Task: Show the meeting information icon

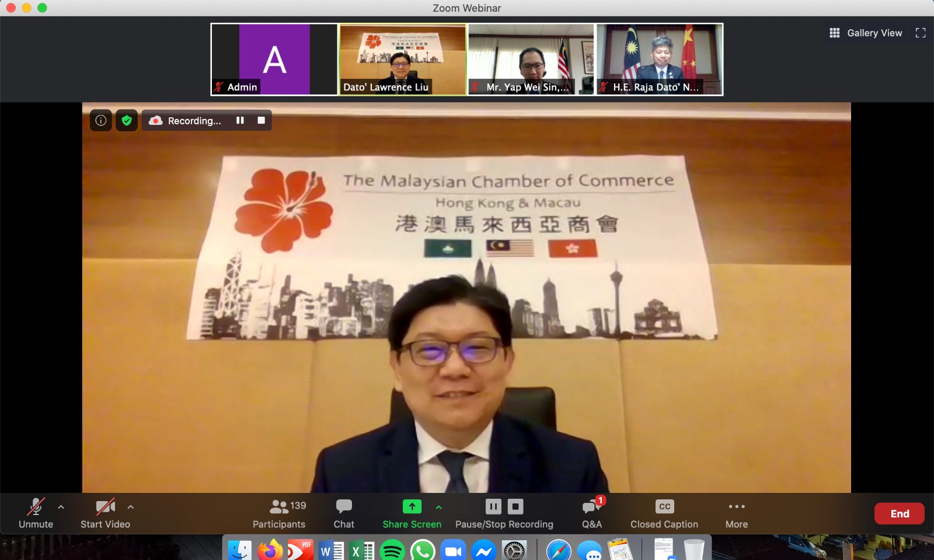Action: tap(101, 120)
